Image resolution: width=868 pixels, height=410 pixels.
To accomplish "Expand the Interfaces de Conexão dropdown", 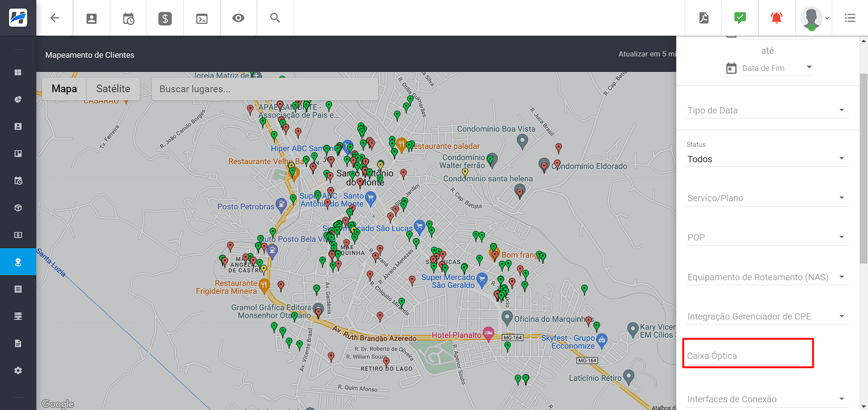I will 768,399.
